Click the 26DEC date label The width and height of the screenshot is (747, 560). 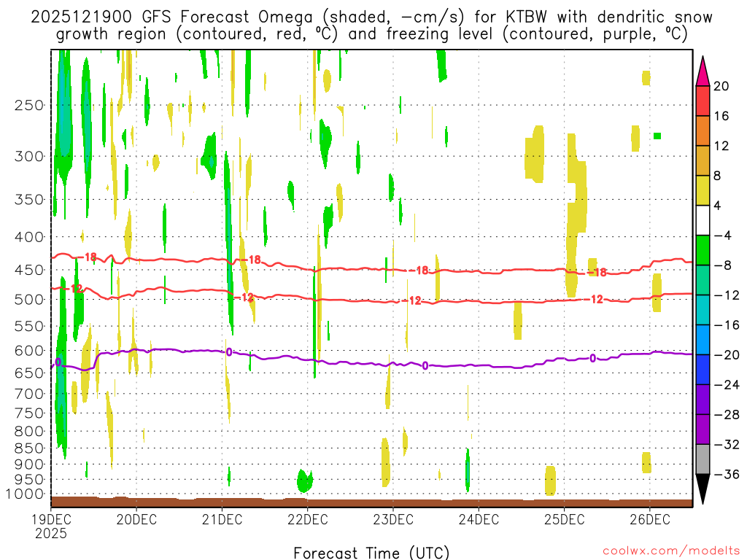[x=650, y=519]
